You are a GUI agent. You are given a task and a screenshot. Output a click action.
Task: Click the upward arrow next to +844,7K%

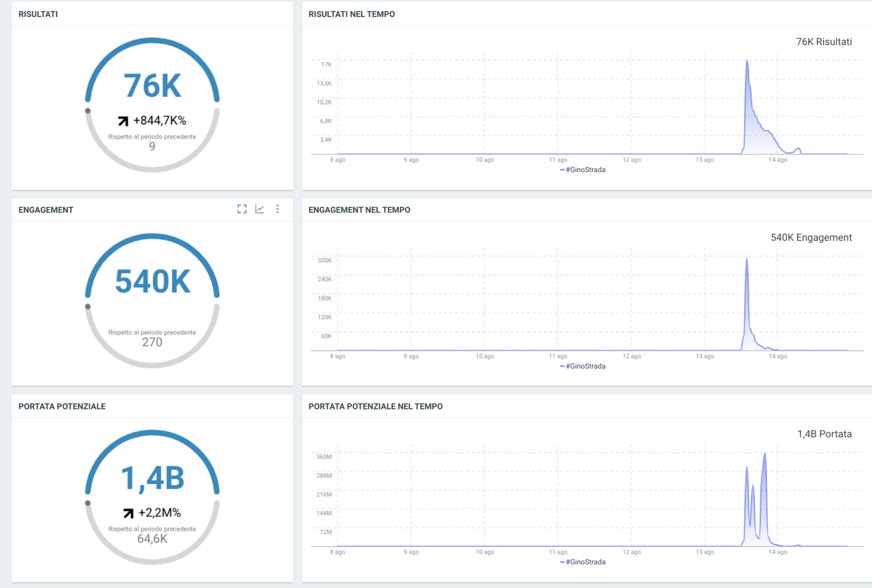tap(123, 121)
